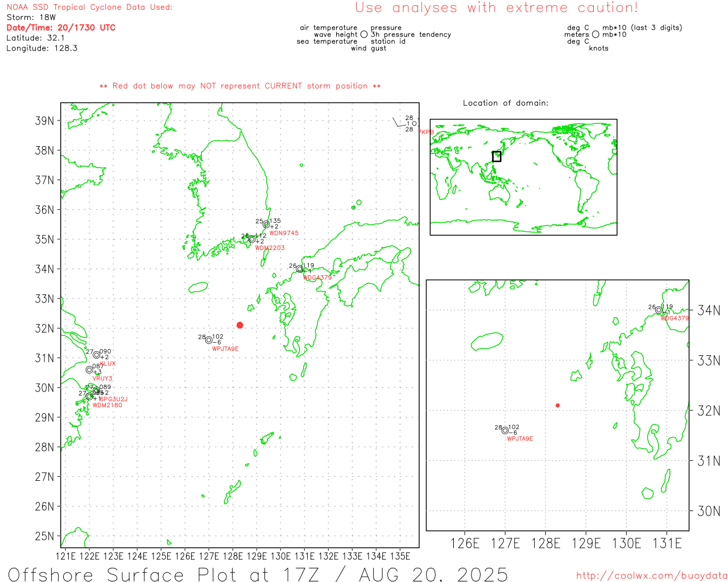Click the 'WPJTA9E' label on the main map
The height and width of the screenshot is (582, 728).
tap(225, 349)
